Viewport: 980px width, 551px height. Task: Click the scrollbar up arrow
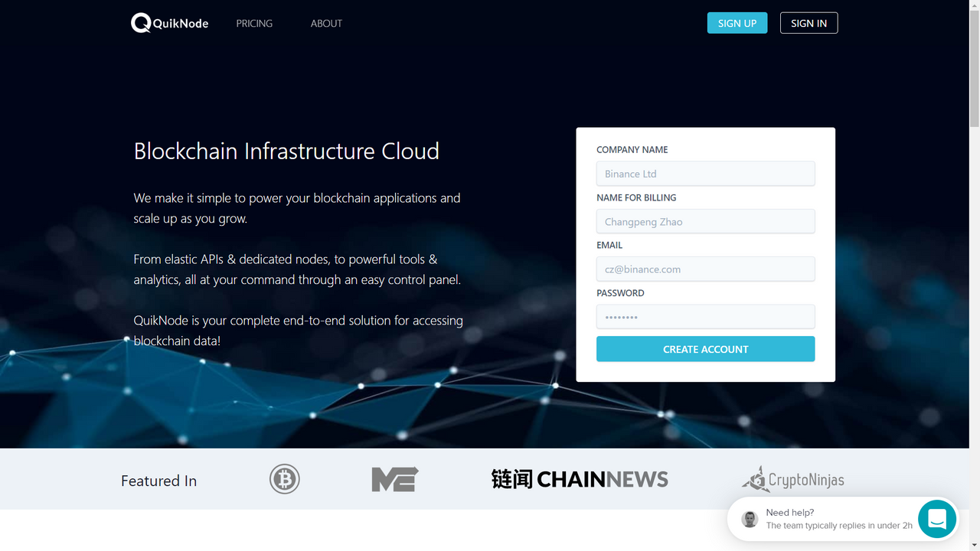tap(974, 5)
